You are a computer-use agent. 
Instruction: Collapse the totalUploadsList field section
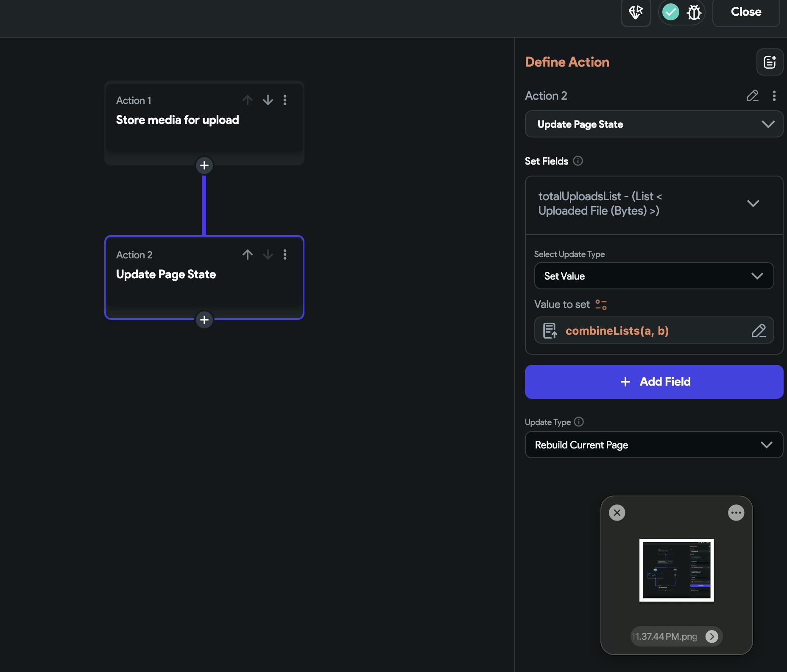pos(753,204)
